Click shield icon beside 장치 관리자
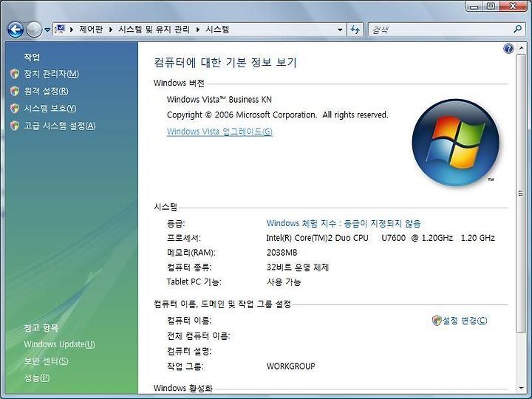The width and height of the screenshot is (532, 399). pyautogui.click(x=15, y=74)
